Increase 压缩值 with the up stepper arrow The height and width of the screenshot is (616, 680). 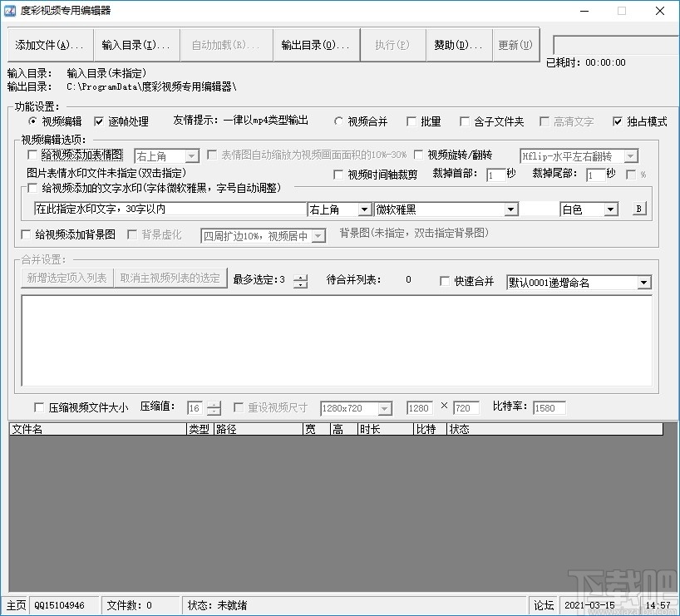coord(214,404)
